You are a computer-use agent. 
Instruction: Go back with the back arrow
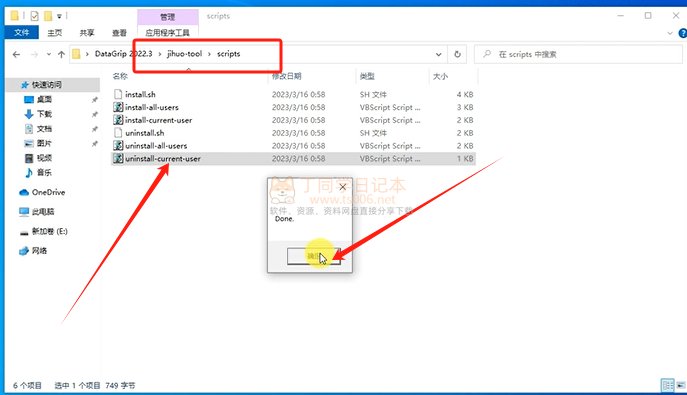16,54
